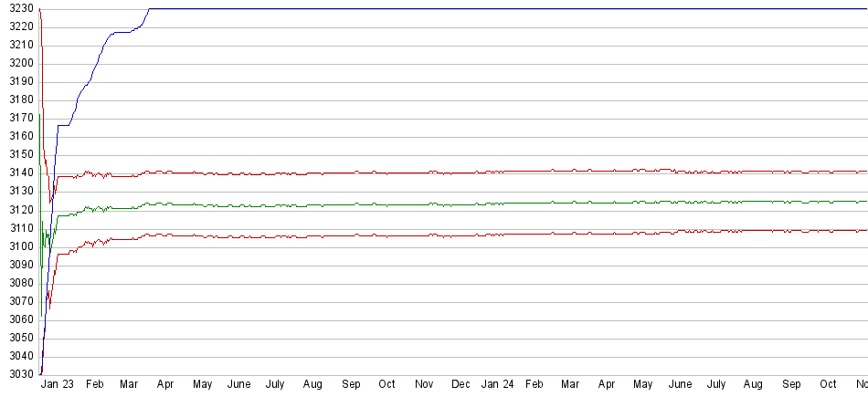Click the 3140 y-axis label
This screenshot has height=397, width=868.
coord(17,172)
